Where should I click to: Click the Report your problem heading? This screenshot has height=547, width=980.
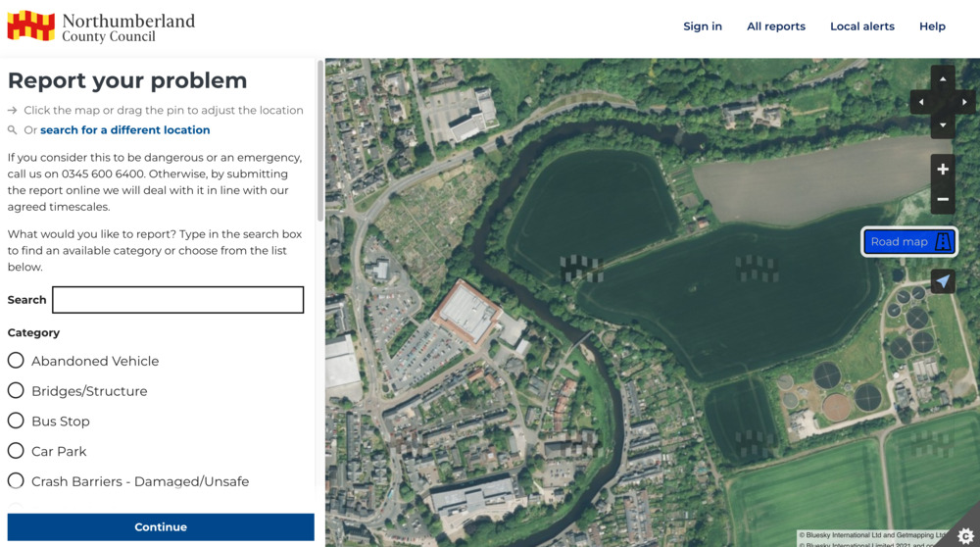tap(127, 80)
